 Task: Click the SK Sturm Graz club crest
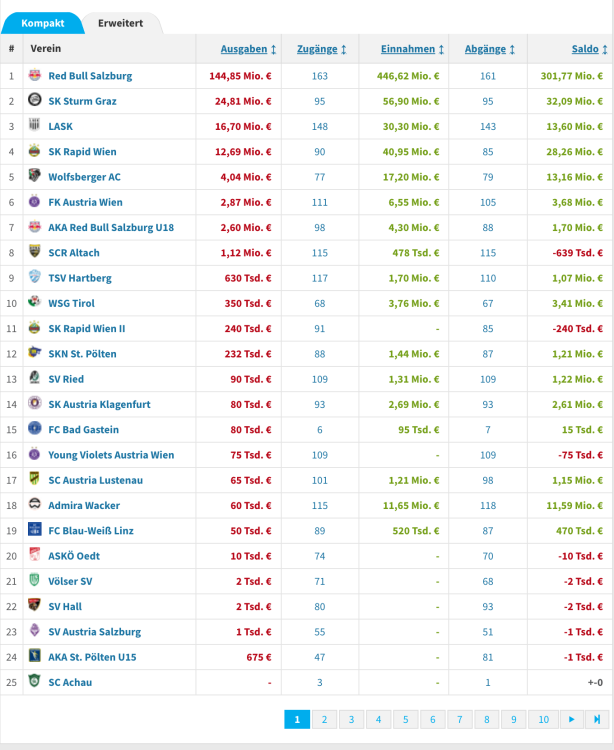34,101
